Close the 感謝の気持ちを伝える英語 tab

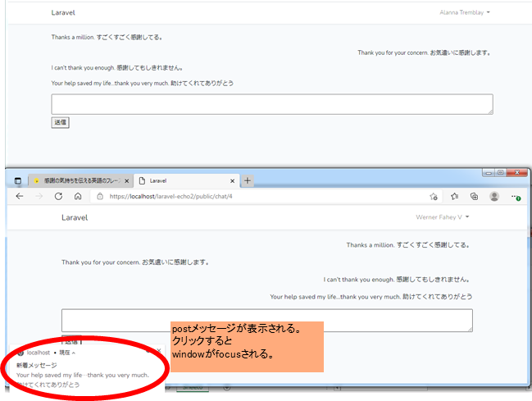pyautogui.click(x=126, y=181)
